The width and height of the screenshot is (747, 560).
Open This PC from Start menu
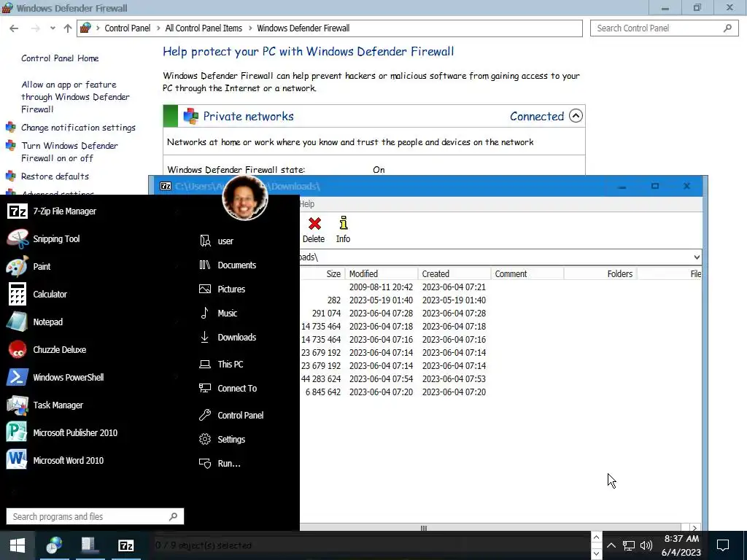221,365
